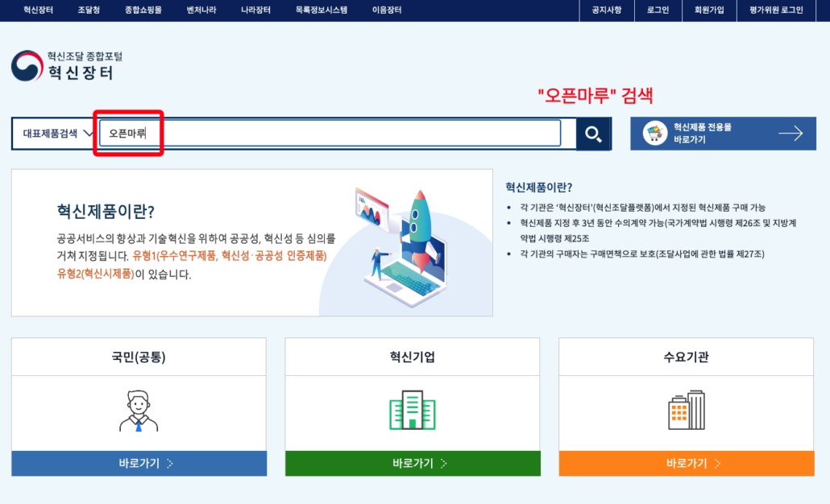Screen dimensions: 830x504
Task: Open 벤처나라 from the menu bar
Action: 201,10
